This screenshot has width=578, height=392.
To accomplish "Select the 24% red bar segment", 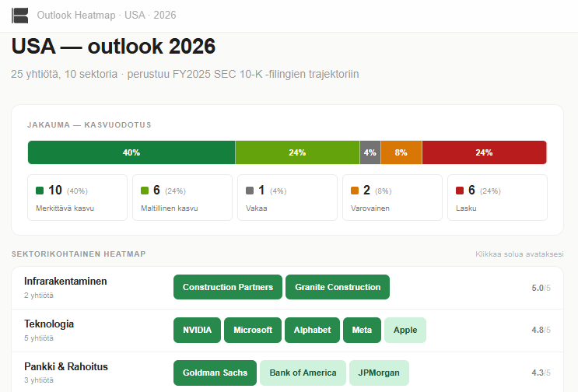I will [x=485, y=152].
